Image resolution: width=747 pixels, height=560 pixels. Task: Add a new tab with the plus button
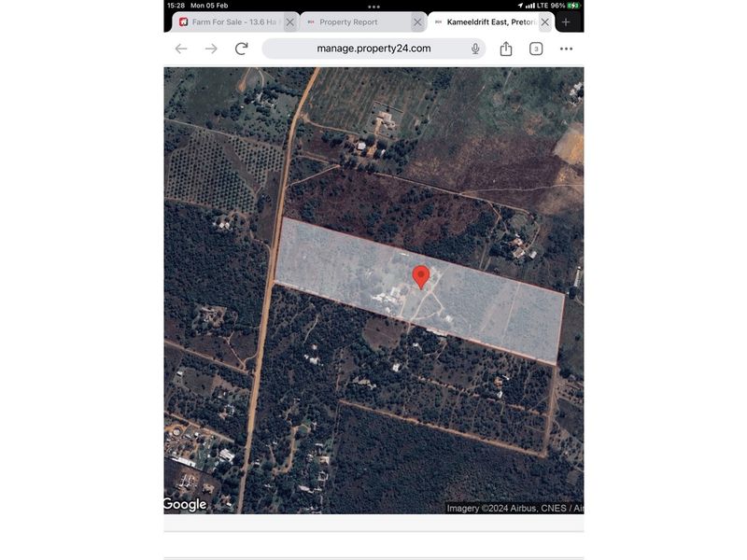click(566, 21)
